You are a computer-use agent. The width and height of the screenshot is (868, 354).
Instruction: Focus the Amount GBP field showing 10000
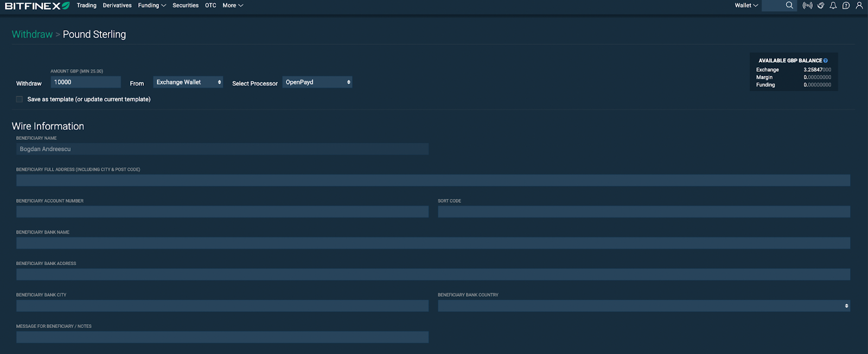(86, 82)
